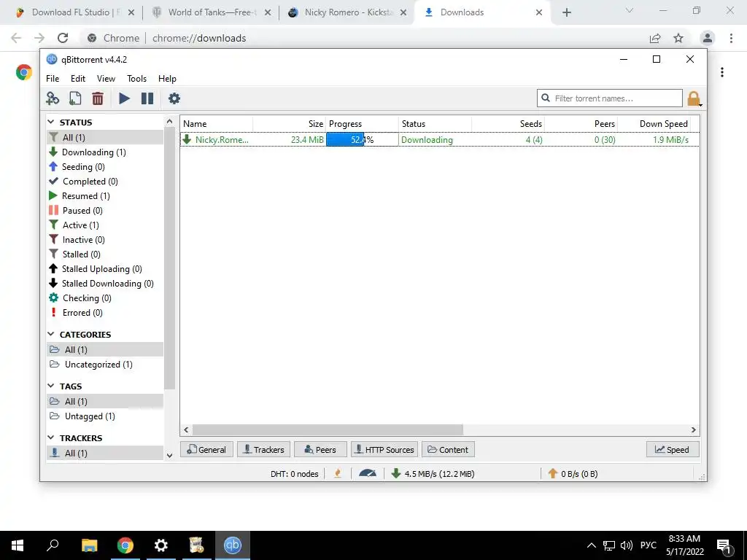The height and width of the screenshot is (560, 747).
Task: Click the Add torrent file icon
Action: pos(75,98)
